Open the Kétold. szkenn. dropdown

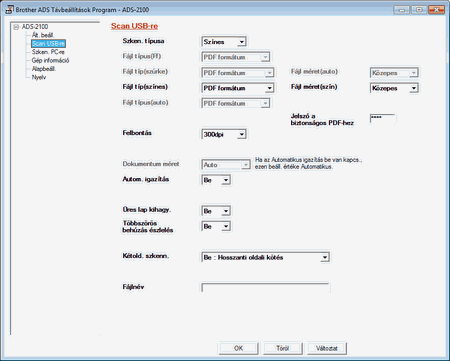pyautogui.click(x=266, y=257)
